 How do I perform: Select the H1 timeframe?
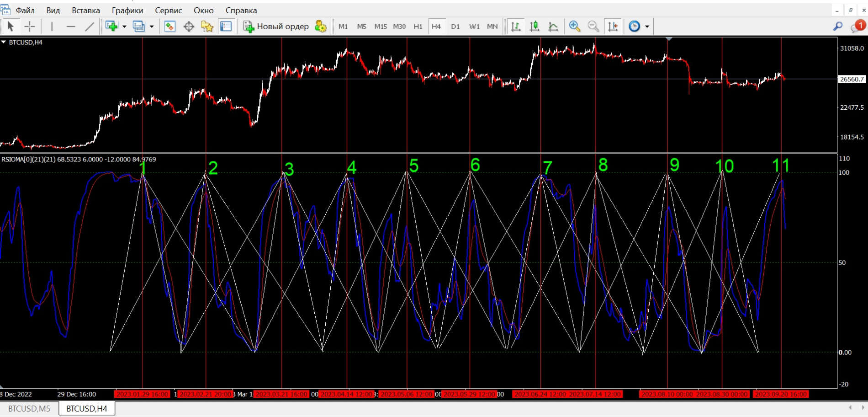coord(418,27)
